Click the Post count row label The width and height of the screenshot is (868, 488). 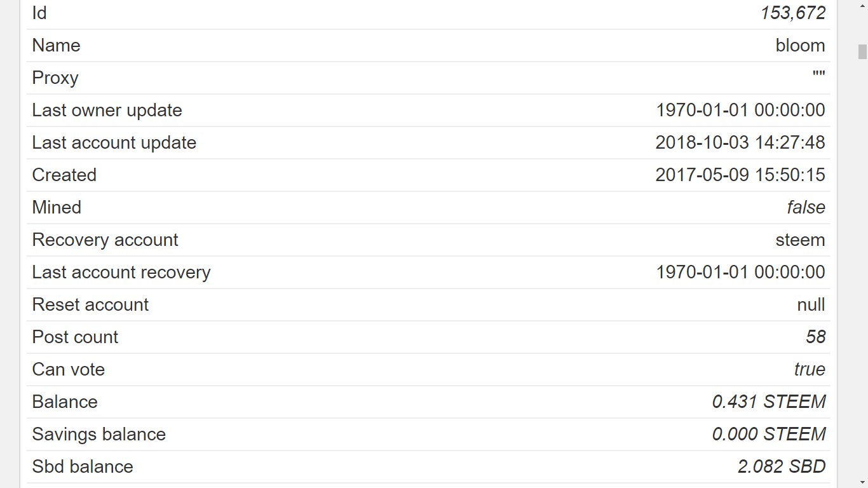point(75,337)
